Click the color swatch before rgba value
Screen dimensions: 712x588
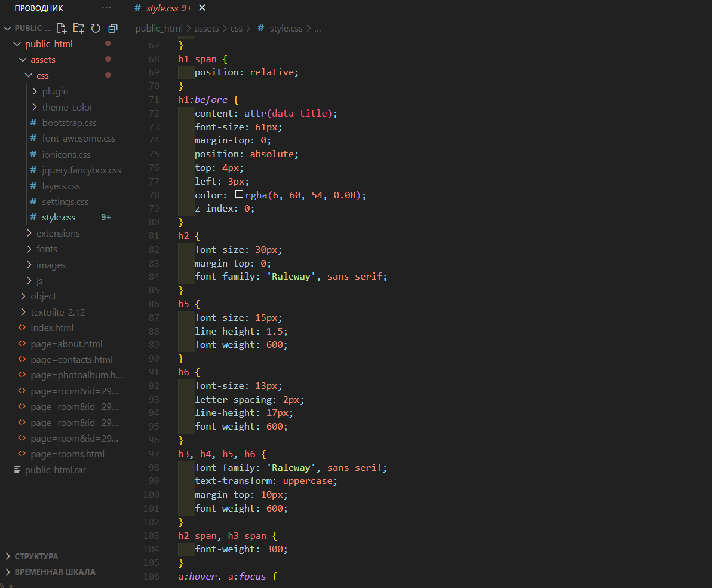coord(240,194)
